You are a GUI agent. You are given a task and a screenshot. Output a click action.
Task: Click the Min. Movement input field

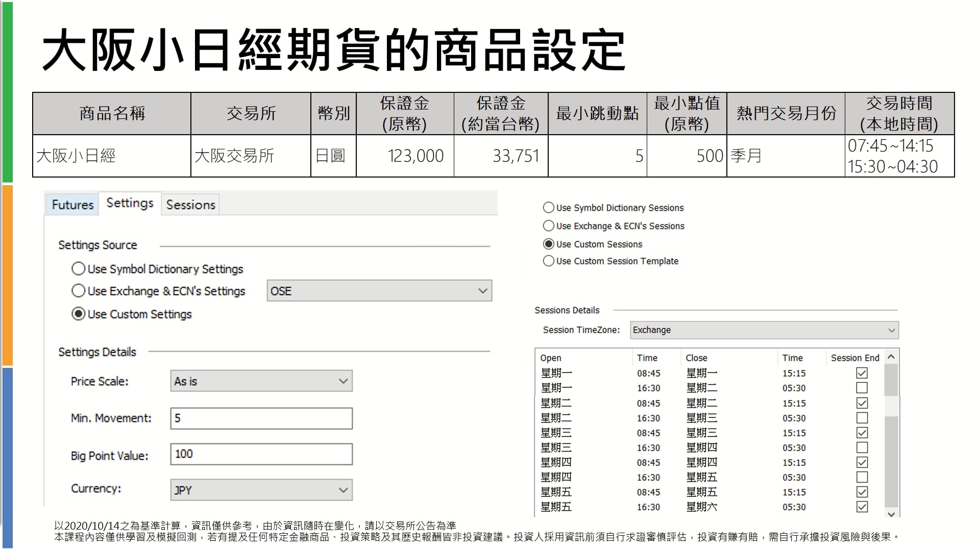click(x=261, y=418)
